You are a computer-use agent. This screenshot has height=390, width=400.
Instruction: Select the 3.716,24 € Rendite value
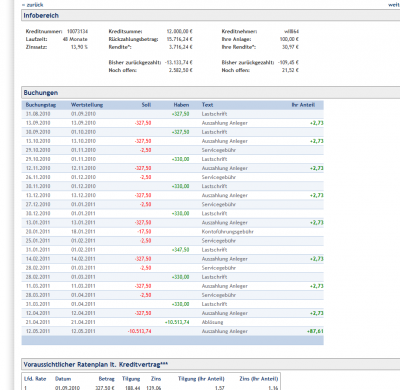tap(181, 47)
